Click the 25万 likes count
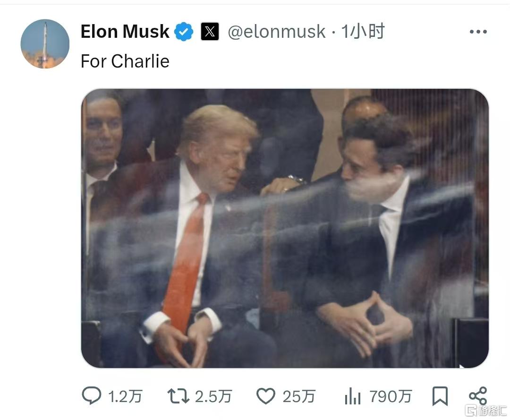 click(299, 397)
